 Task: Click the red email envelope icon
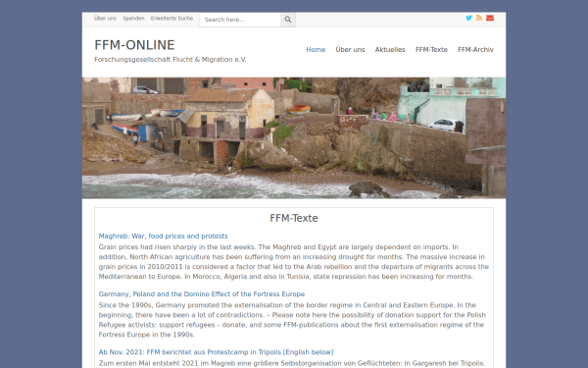coord(490,18)
